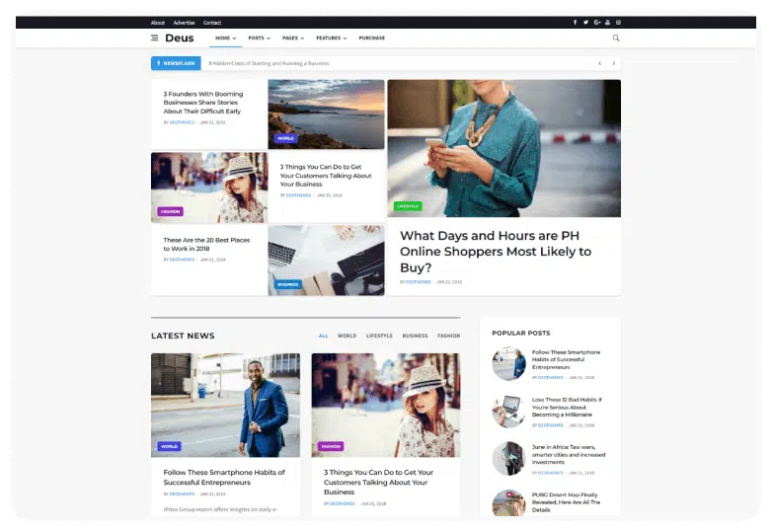
Task: Open Latest News woman in hat image
Action: pyautogui.click(x=386, y=405)
